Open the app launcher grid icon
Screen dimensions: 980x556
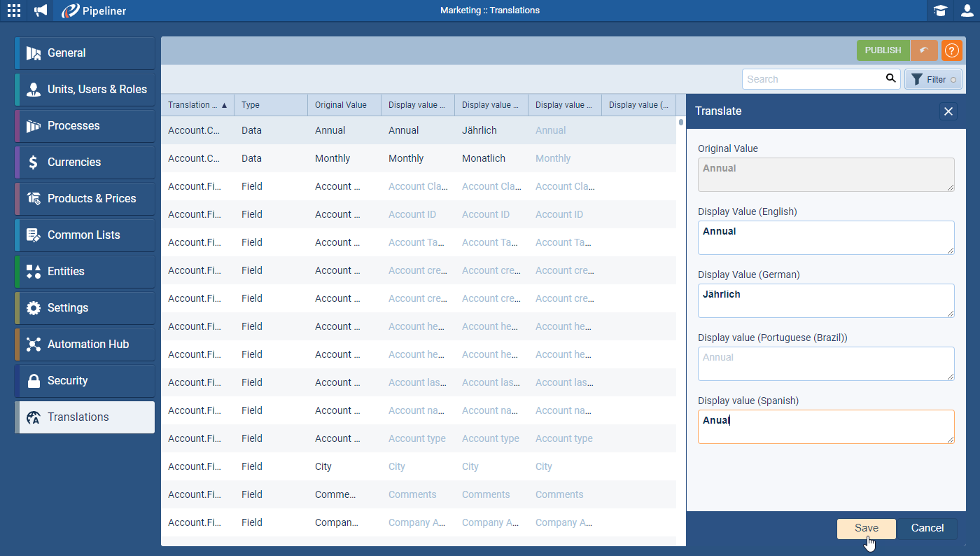(x=14, y=11)
